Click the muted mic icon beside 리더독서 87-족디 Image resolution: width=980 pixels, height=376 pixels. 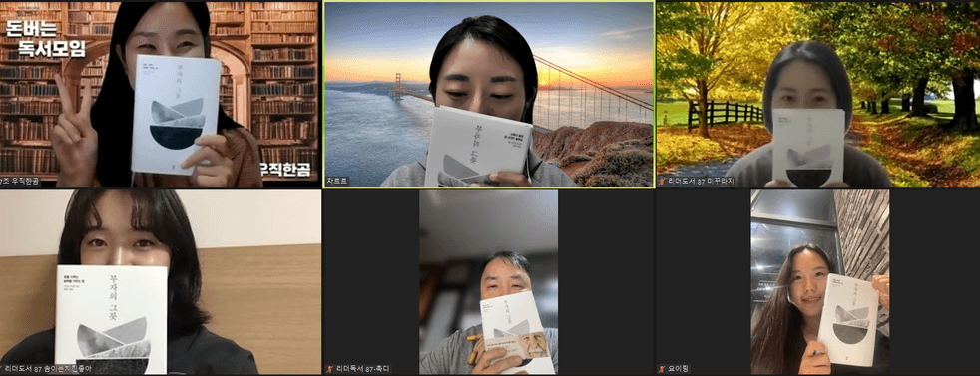pos(330,369)
